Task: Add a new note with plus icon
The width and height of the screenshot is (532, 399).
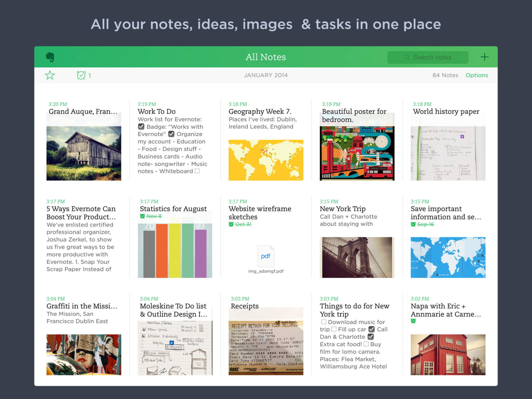Action: pyautogui.click(x=484, y=57)
